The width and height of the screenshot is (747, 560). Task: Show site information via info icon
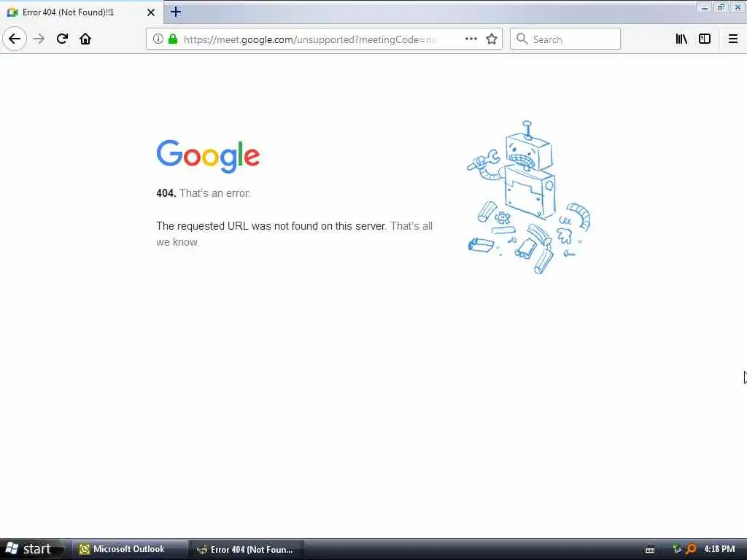pos(158,39)
